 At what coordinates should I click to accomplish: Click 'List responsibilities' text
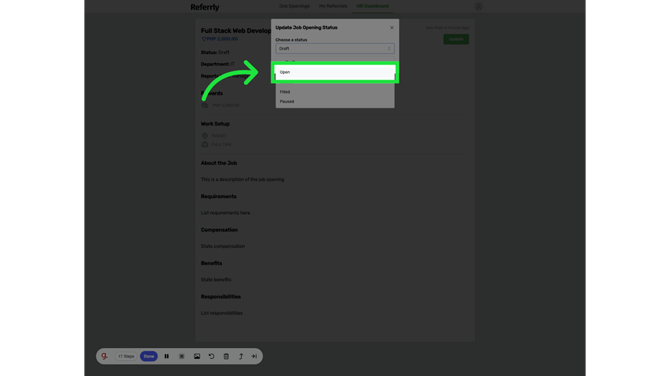pyautogui.click(x=222, y=313)
